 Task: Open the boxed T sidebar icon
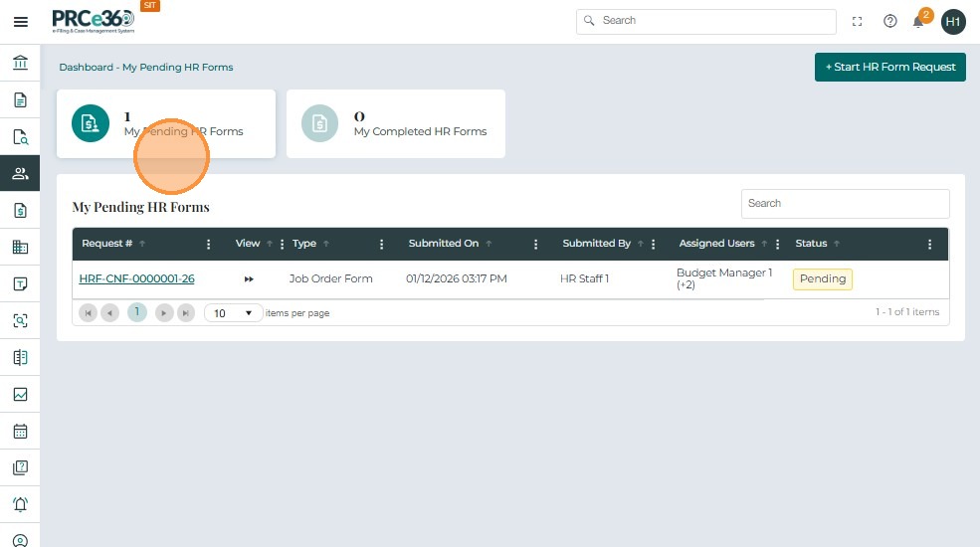coord(20,284)
